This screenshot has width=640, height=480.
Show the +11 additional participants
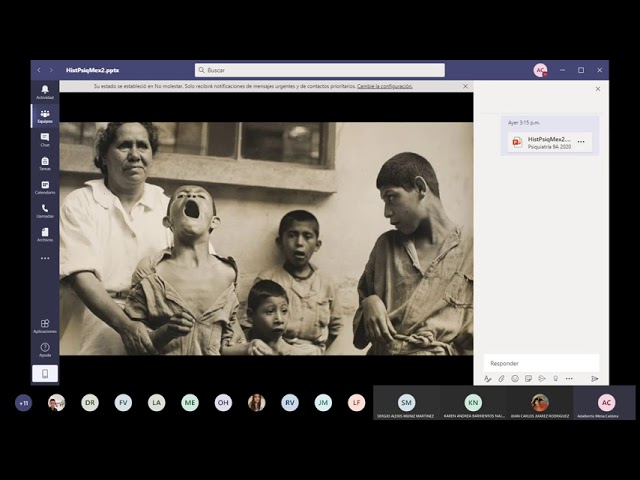(23, 402)
